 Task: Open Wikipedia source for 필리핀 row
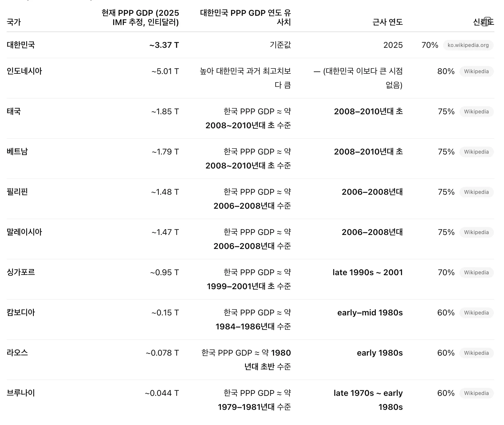(476, 192)
